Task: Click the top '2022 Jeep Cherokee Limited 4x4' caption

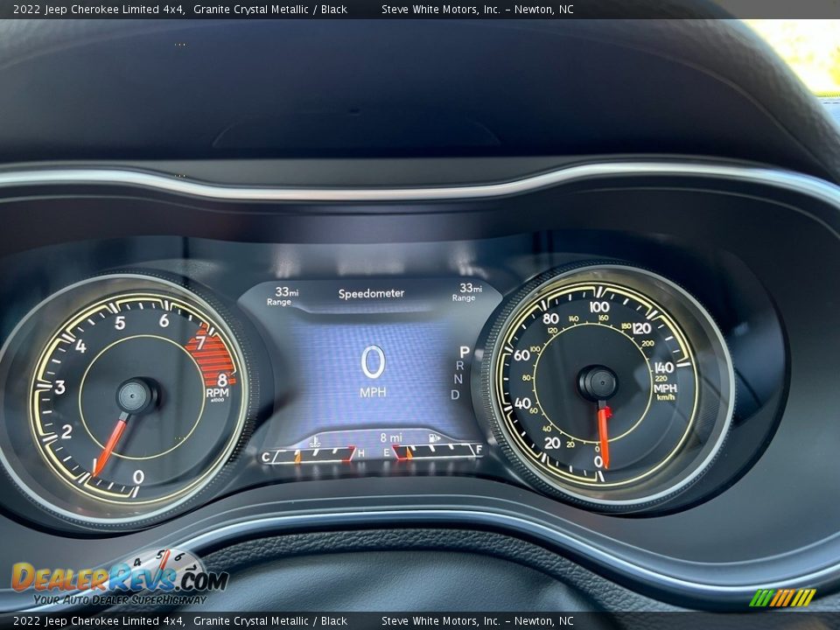Action: (99, 9)
